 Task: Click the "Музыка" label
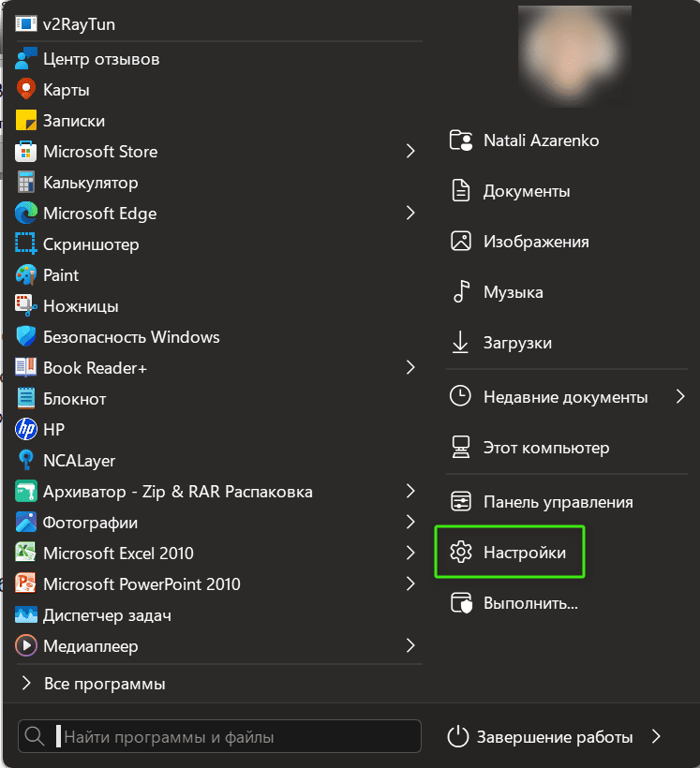point(514,292)
